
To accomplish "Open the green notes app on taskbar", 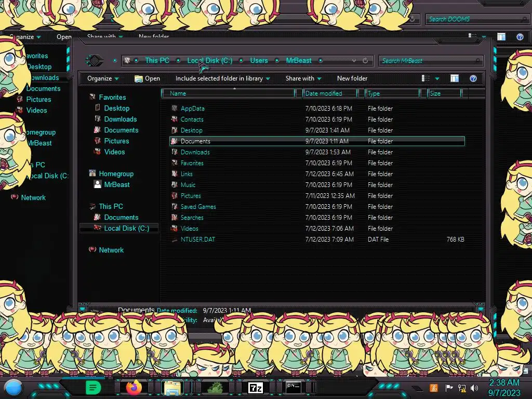I will [94, 388].
